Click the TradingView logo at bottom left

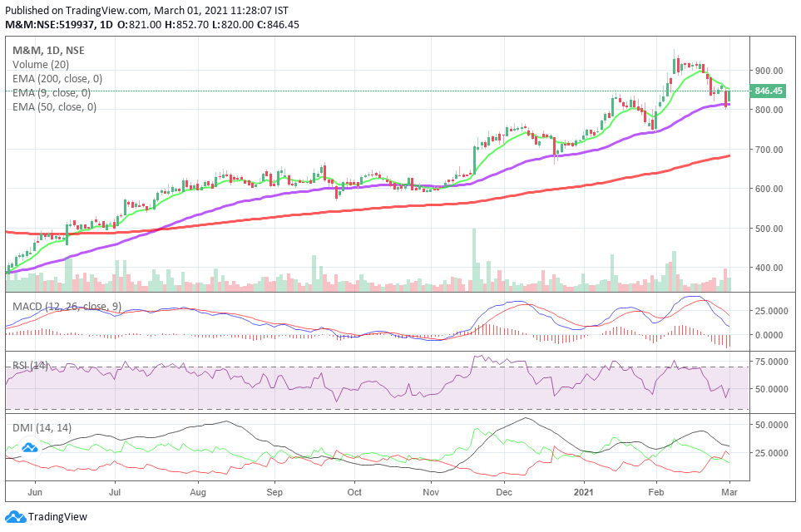point(47,517)
